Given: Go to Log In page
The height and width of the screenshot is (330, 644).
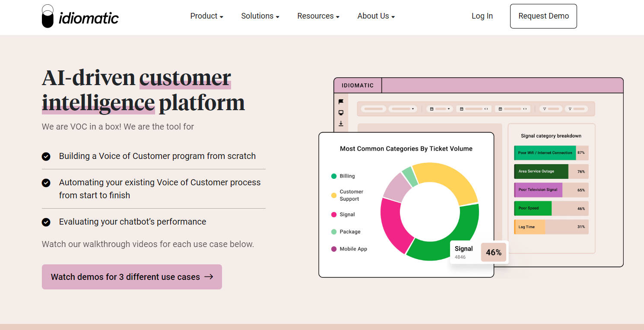Looking at the screenshot, I should click(x=482, y=16).
